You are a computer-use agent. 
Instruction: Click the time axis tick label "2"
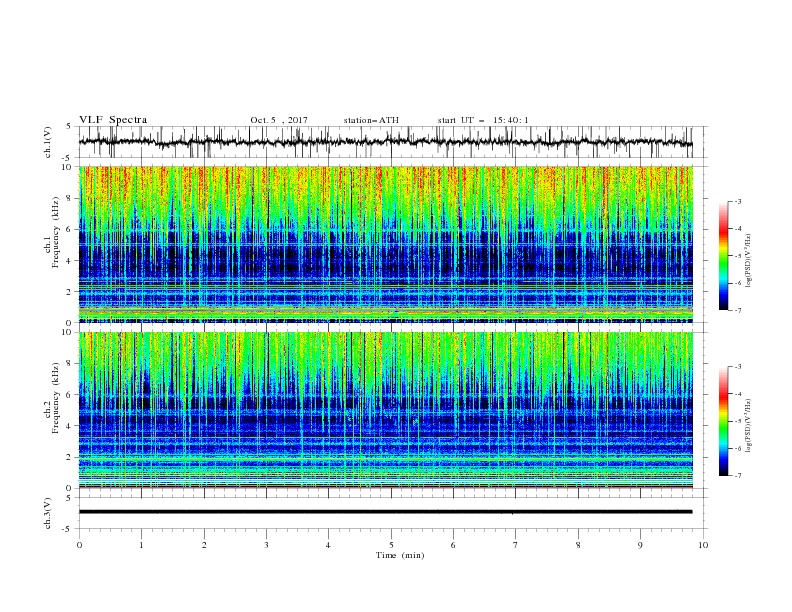coord(204,545)
